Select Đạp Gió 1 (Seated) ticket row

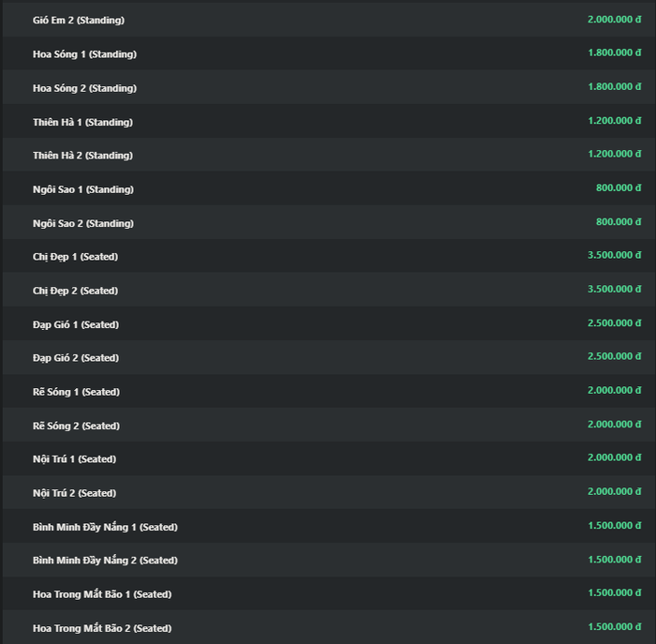pyautogui.click(x=76, y=324)
